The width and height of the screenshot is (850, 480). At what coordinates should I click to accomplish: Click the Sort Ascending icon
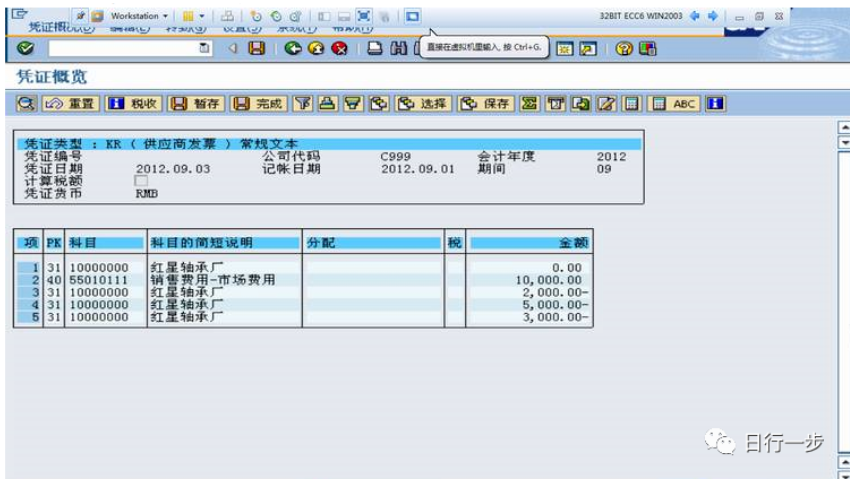(327, 103)
